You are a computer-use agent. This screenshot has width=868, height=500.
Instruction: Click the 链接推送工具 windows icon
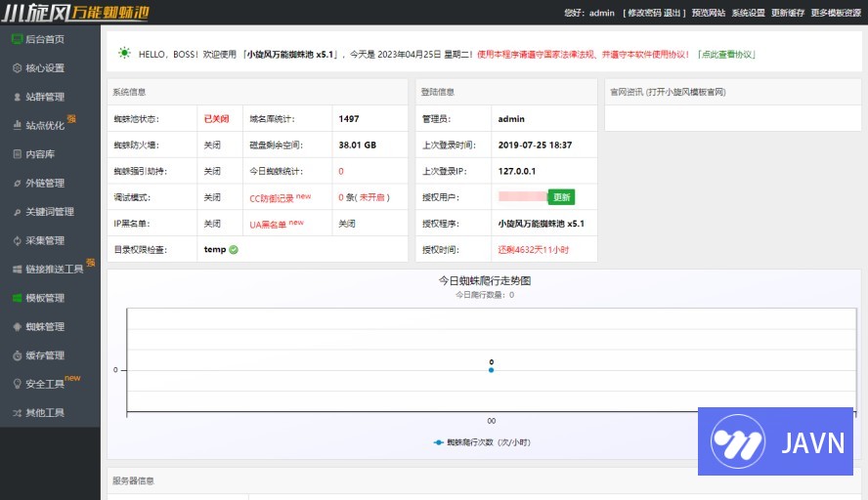tap(18, 270)
